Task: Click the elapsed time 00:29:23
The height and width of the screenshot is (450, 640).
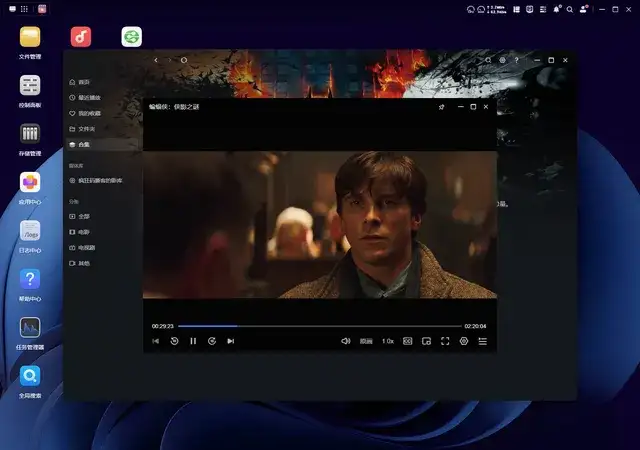Action: 162,326
